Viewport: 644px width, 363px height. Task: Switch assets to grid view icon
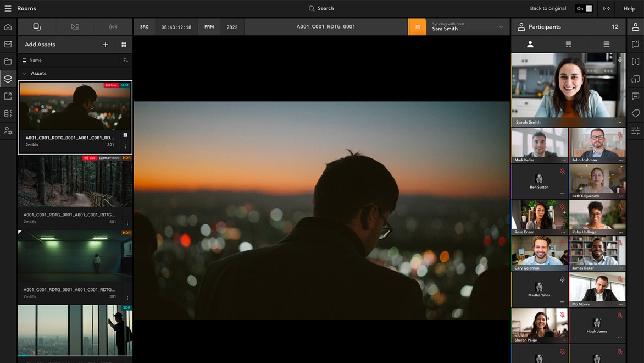tap(124, 45)
